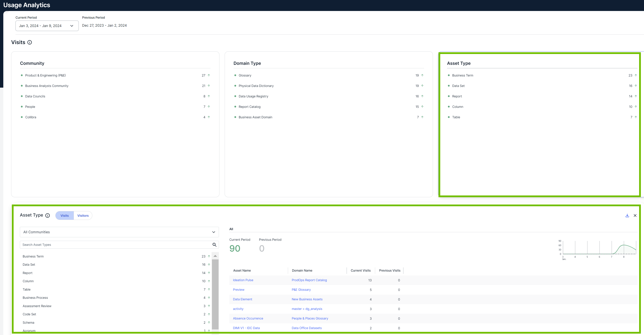
Task: Switch to the Visits tab
Action: [x=64, y=215]
